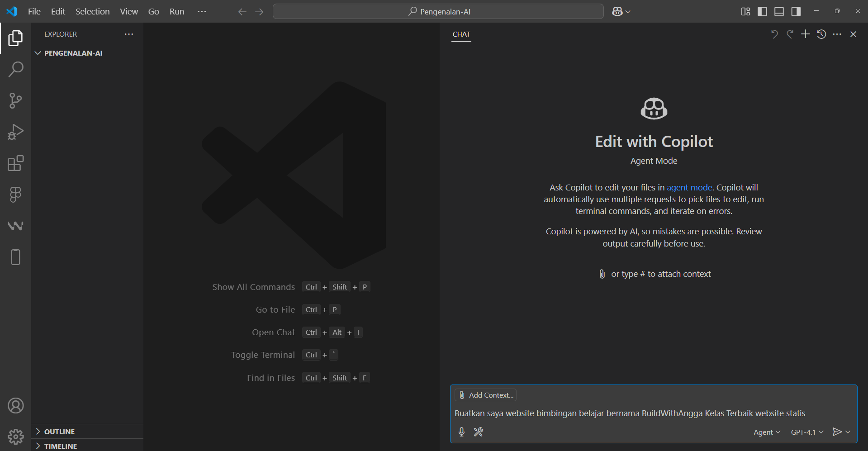Configure tools wrench icon in chat

[478, 432]
